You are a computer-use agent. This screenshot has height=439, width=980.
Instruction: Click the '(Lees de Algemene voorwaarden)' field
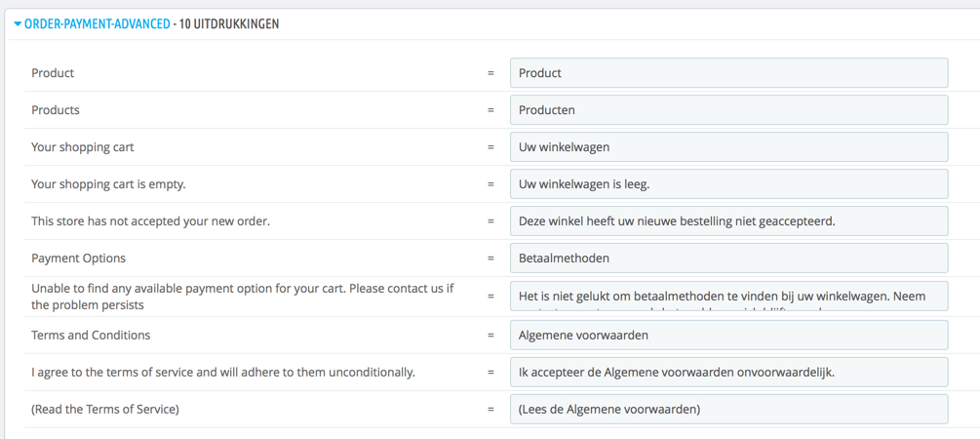click(x=728, y=410)
